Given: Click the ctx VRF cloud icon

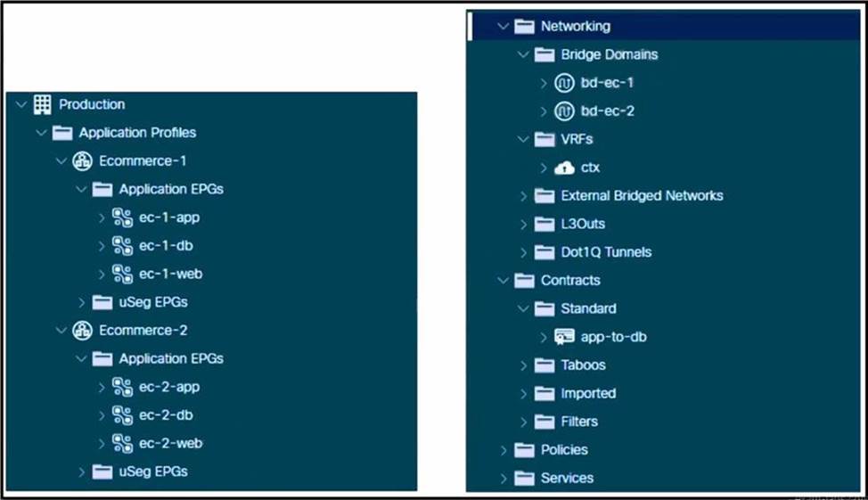Looking at the screenshot, I should [564, 168].
